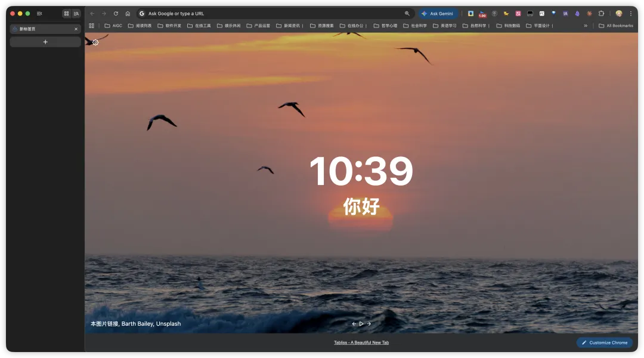This screenshot has width=644, height=358.
Task: Open the Barth Bailey photographer link
Action: [x=137, y=324]
